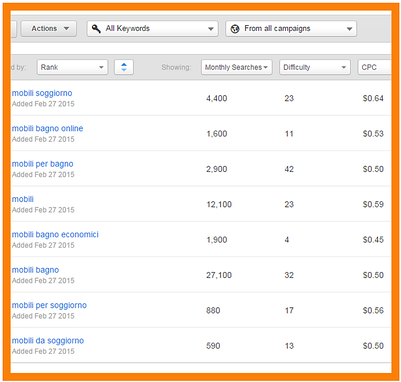This screenshot has width=401, height=382.
Task: Open the two-word mobili bagno keyword link
Action: [35, 270]
